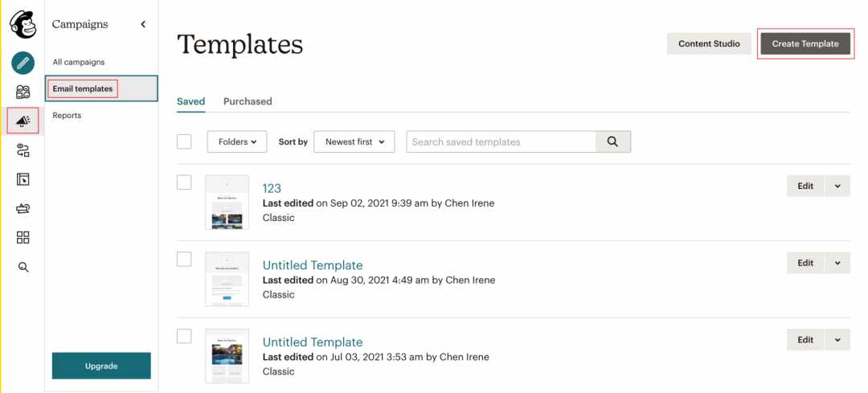868x393 pixels.
Task: Open the Integrations grid icon
Action: coord(23,238)
